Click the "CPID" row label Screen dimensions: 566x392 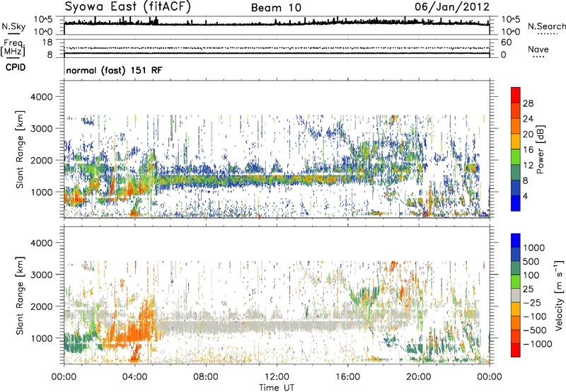click(16, 67)
